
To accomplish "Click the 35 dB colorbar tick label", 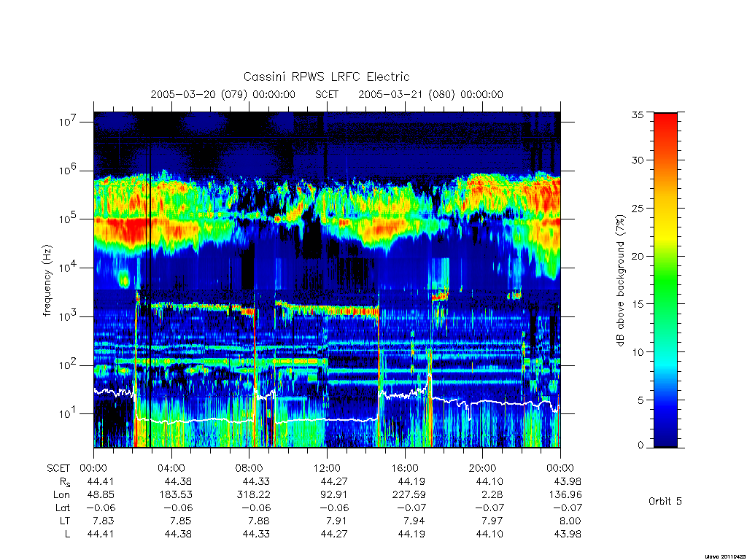I will tap(637, 114).
